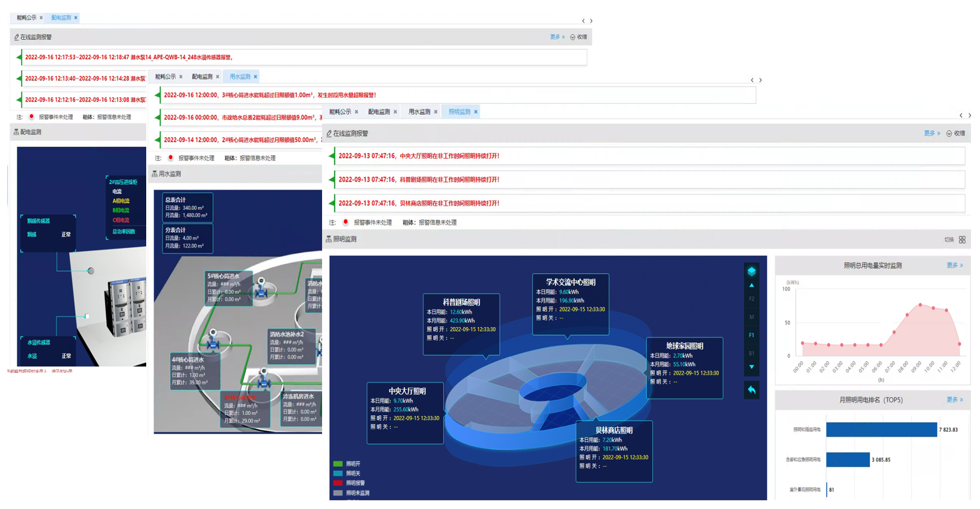The height and width of the screenshot is (509, 980).
Task: Switch to 配电监测 tab in lighting window
Action: pos(379,112)
